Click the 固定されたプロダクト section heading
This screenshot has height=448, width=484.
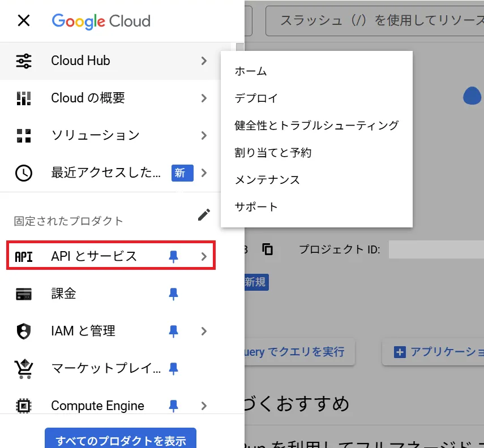coord(68,221)
